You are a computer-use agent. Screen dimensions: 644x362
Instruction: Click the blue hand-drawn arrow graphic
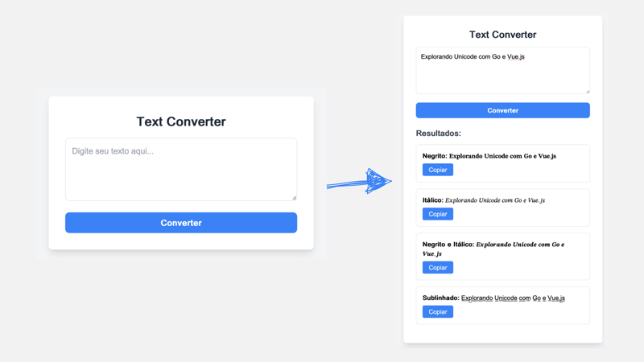[360, 183]
